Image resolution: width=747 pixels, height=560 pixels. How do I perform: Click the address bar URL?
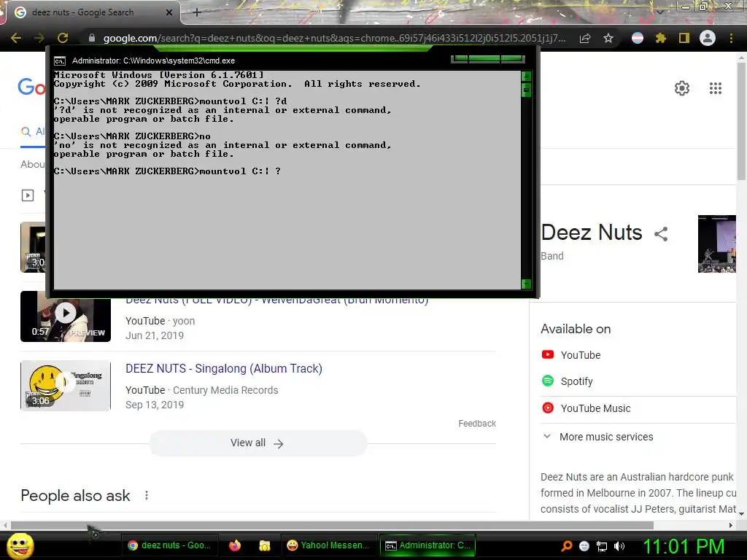click(334, 38)
